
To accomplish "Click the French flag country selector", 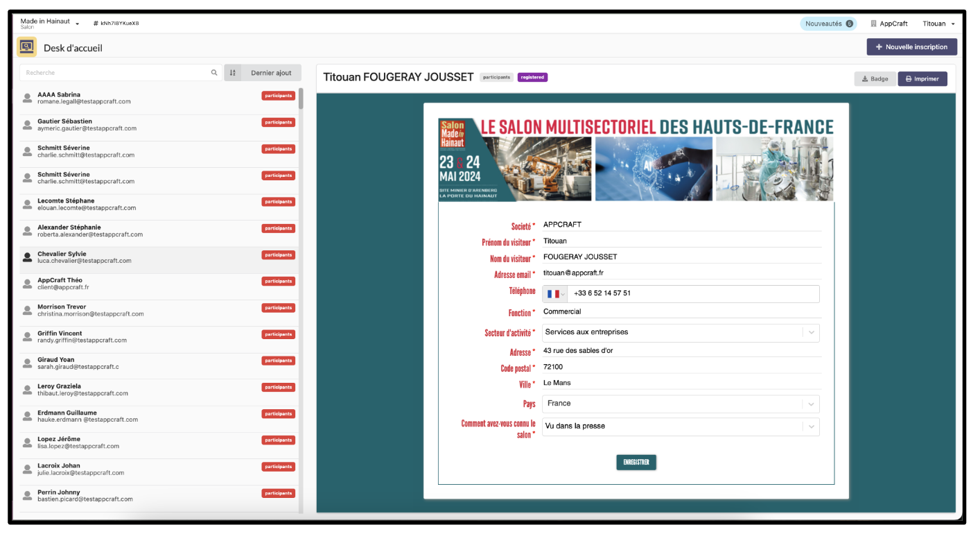I will pyautogui.click(x=554, y=294).
